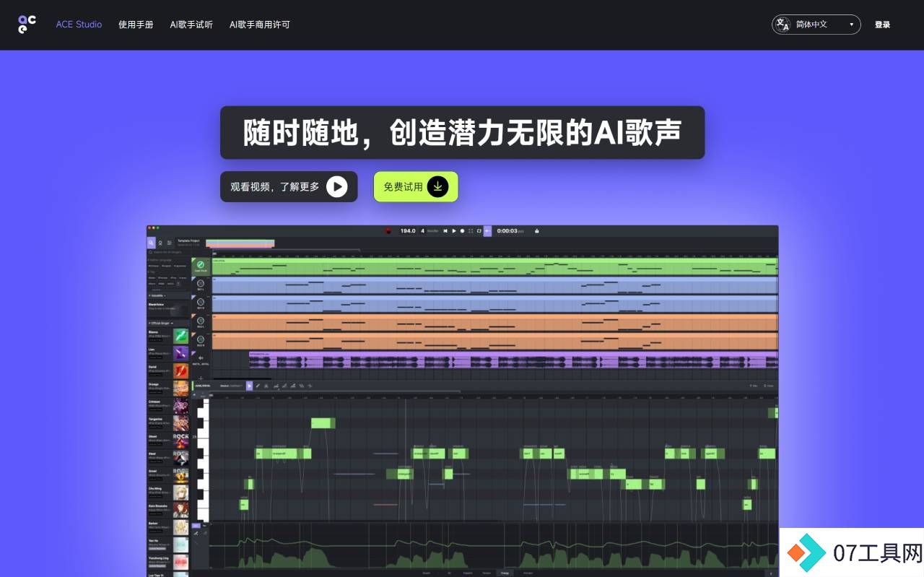
Task: Click the purple audio track's speaker icon
Action: [201, 357]
